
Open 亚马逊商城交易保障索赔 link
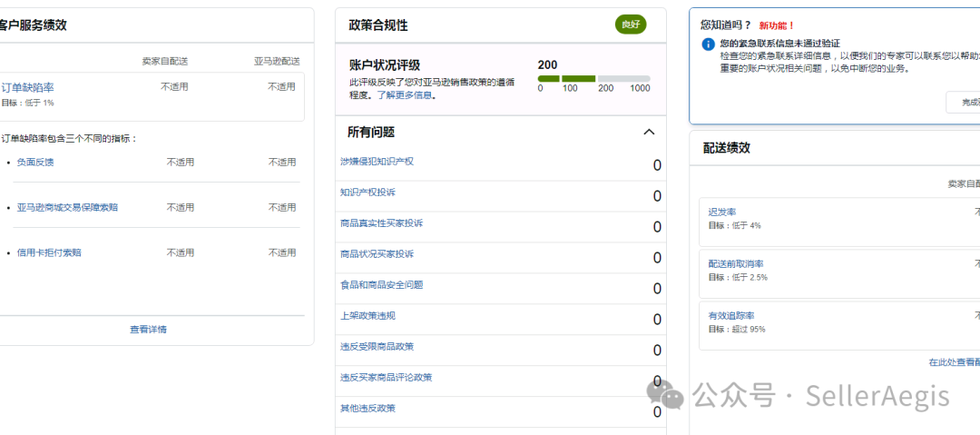coord(67,207)
